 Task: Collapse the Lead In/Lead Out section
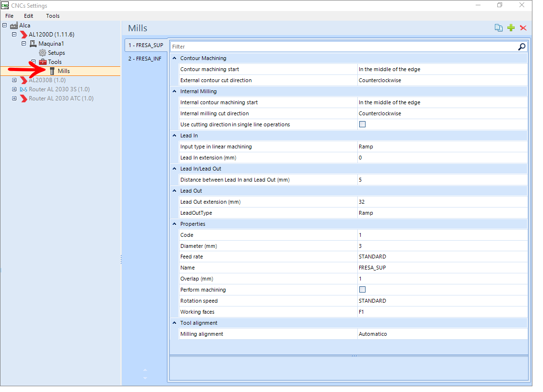(x=175, y=169)
